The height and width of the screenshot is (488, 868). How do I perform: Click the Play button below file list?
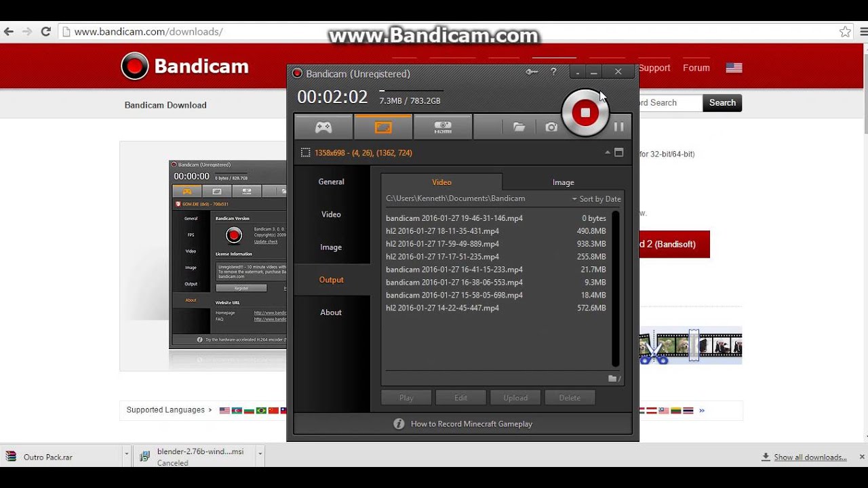[406, 398]
